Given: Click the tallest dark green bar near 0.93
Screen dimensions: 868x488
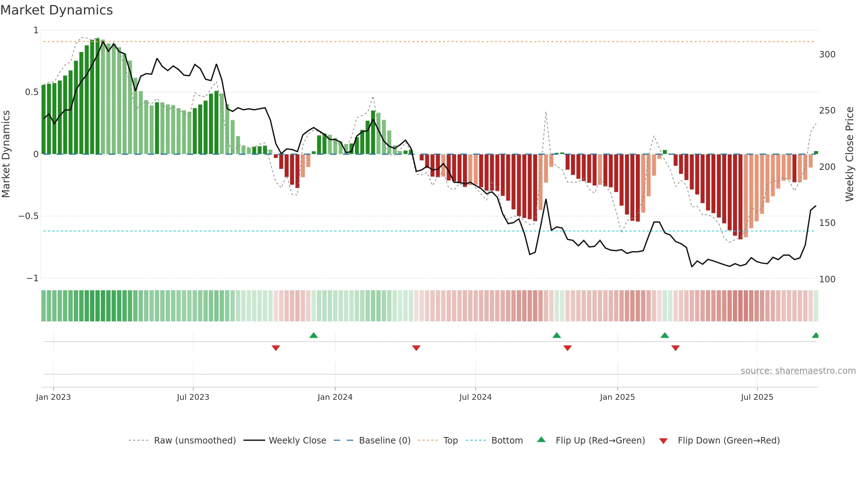Looking at the screenshot, I should point(97,96).
